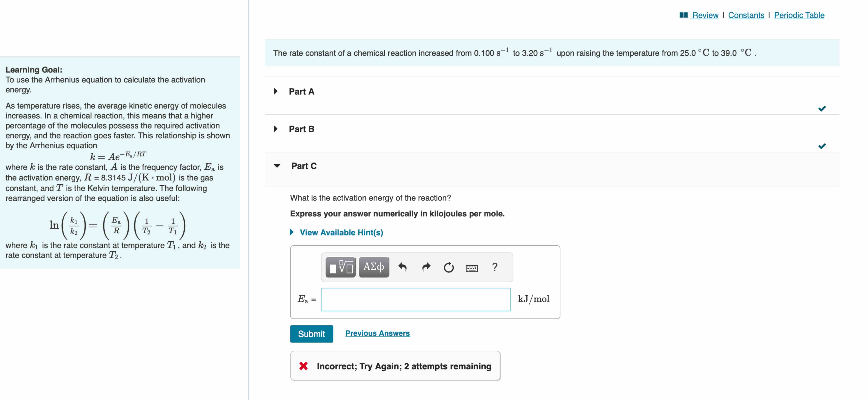868x400 pixels.
Task: Open the Review page
Action: pos(705,15)
